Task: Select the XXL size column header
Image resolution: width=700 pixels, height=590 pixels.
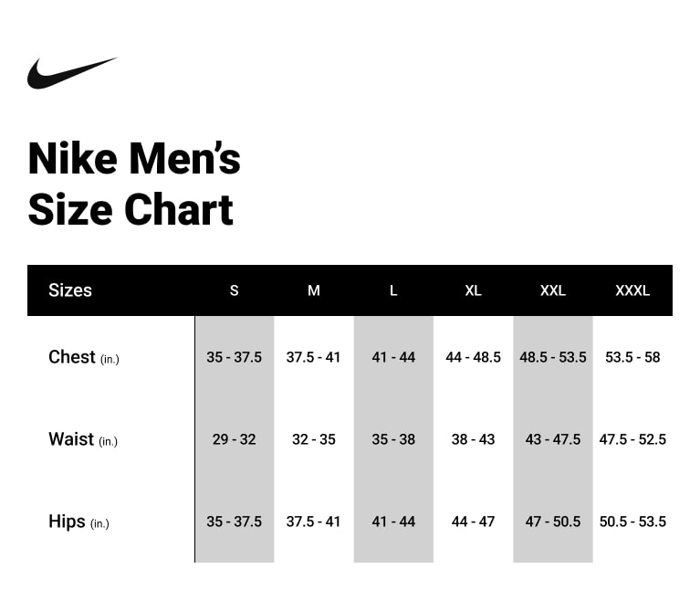Action: [552, 290]
